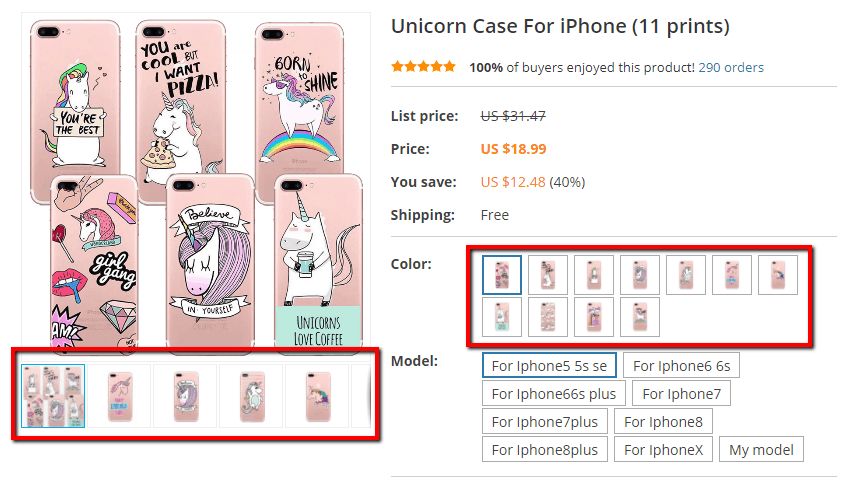This screenshot has width=853, height=492.
Task: Select the For IphoneX model button
Action: 664,450
